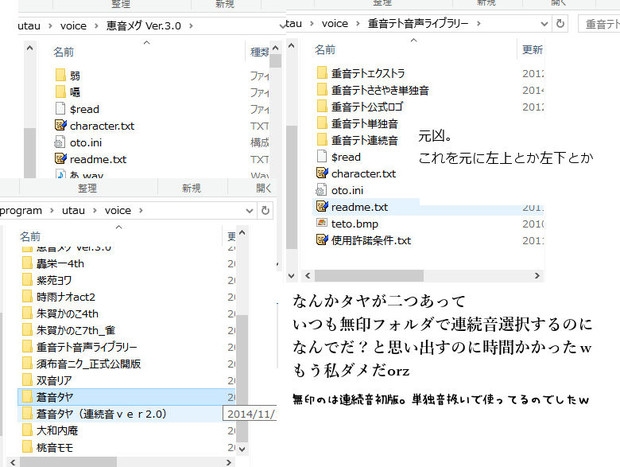This screenshot has height=467, width=620.
Task: Click scroll-down arrow in voice window file list
Action: (x=242, y=449)
